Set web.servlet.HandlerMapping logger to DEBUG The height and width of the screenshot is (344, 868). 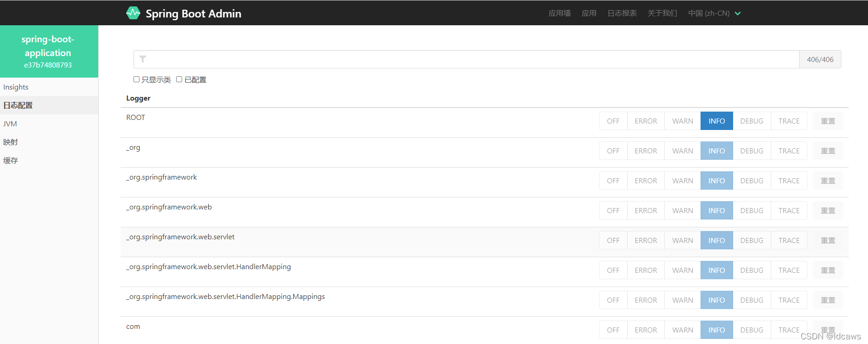coord(751,270)
